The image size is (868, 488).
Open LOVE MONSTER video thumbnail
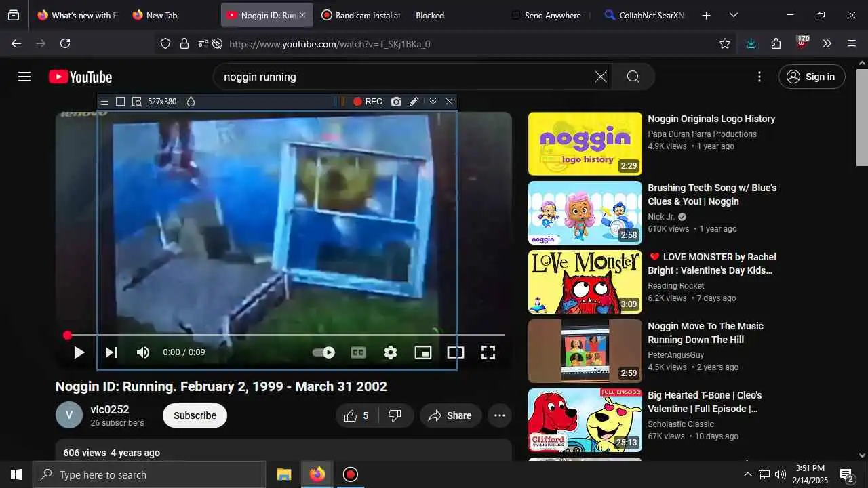click(585, 282)
